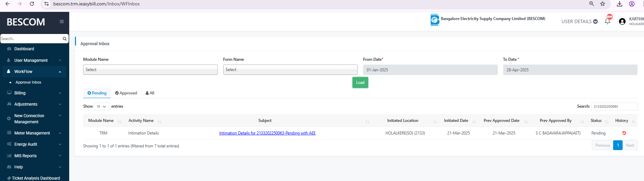Screen dimensions: 644x181
Task: Click the Adjustments sidebar icon
Action: click(x=9, y=104)
